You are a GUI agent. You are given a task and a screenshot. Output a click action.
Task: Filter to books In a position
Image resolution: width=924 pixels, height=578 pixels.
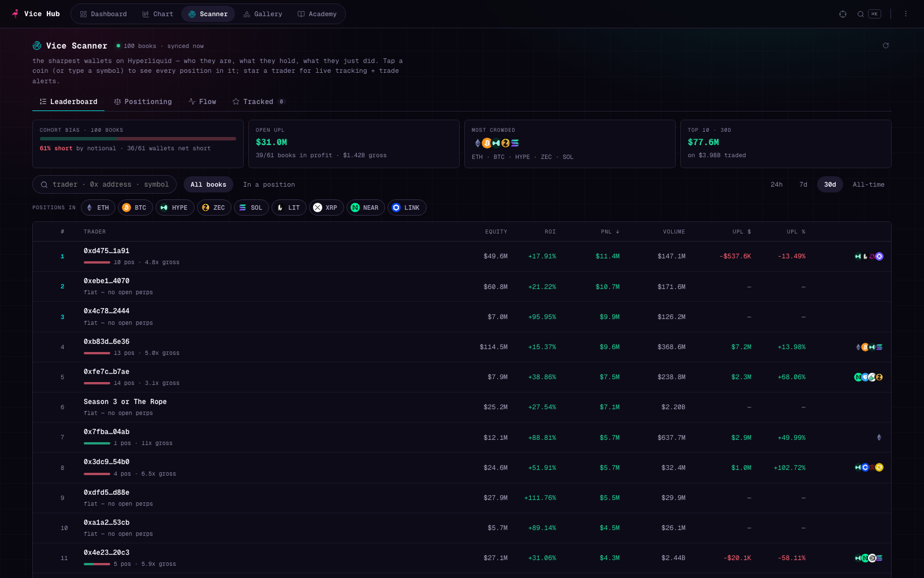(269, 184)
